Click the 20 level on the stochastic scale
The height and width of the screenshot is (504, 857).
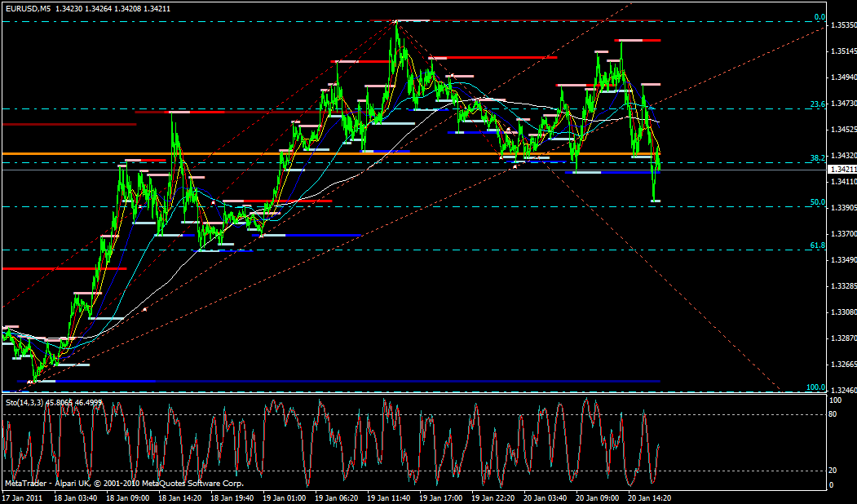click(834, 471)
